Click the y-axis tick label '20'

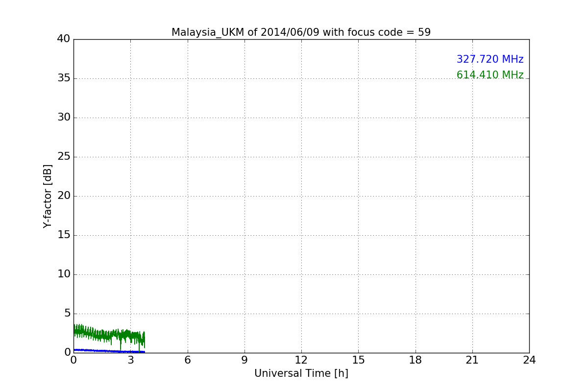[x=64, y=196]
